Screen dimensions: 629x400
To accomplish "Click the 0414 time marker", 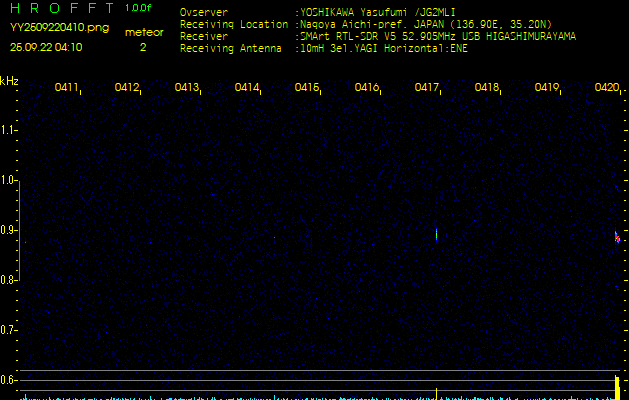I will [246, 87].
